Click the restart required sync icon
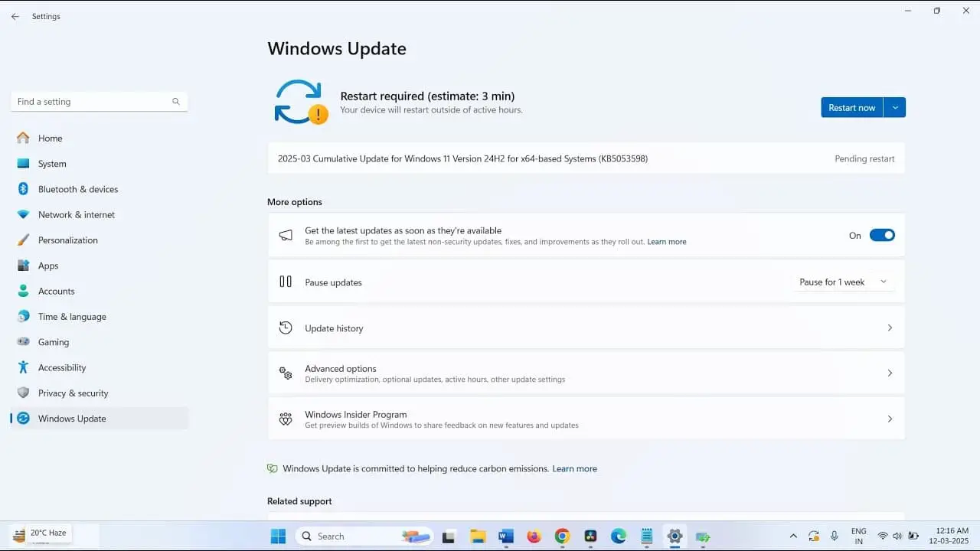The height and width of the screenshot is (551, 980). point(301,103)
